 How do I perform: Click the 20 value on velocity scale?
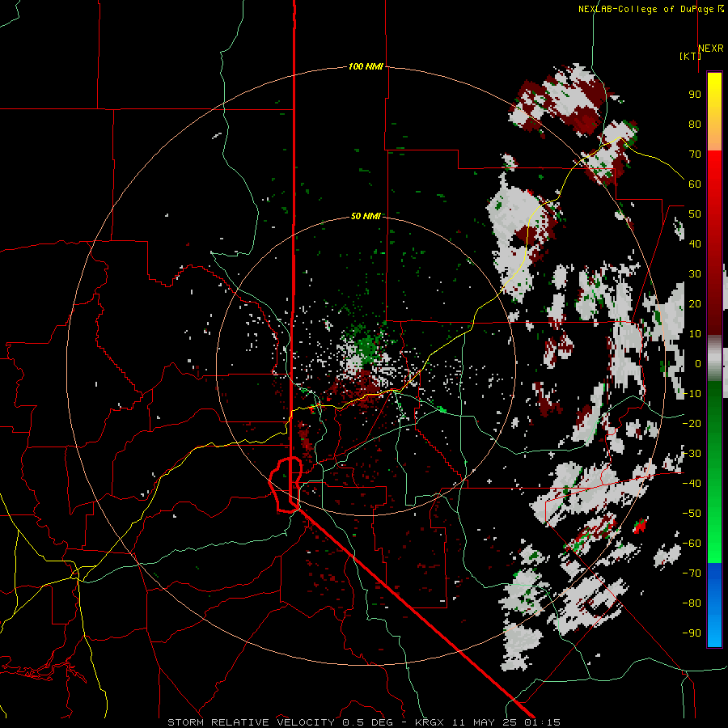[695, 303]
